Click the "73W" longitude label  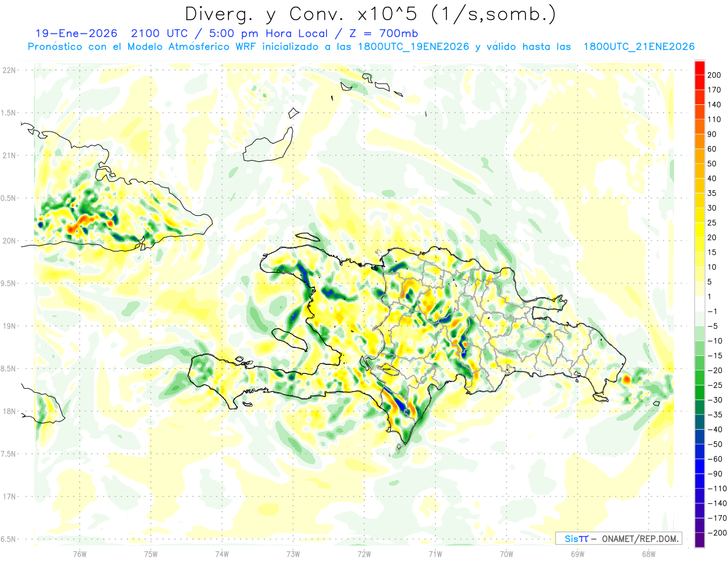(x=293, y=554)
